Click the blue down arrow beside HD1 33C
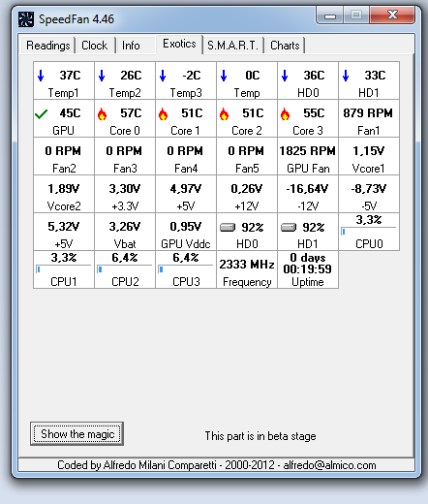Screen dimensions: 428x504 pos(346,76)
